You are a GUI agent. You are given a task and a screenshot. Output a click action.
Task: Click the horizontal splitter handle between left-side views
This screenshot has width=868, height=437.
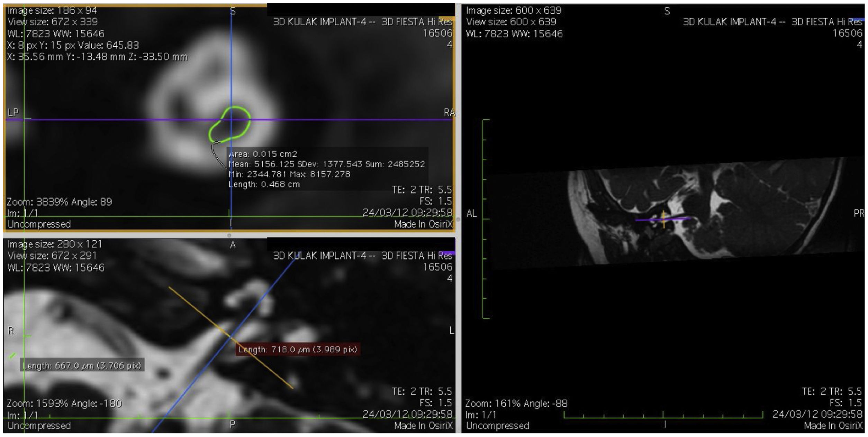[x=229, y=235]
